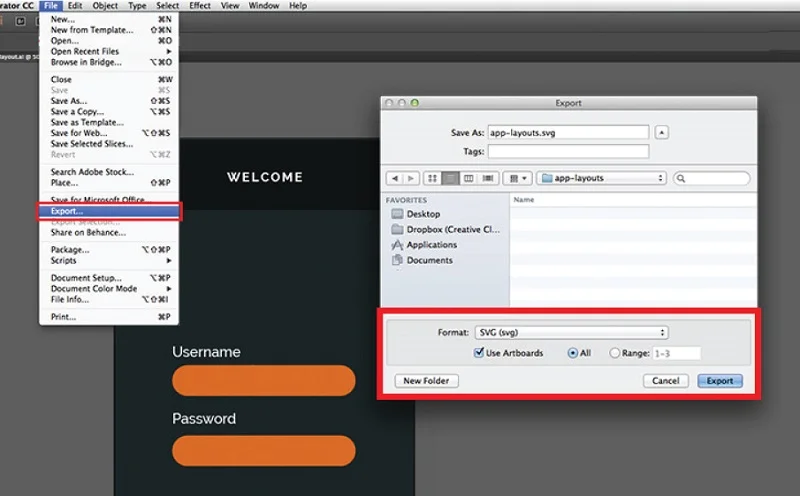Click the Save As filename field

click(568, 133)
